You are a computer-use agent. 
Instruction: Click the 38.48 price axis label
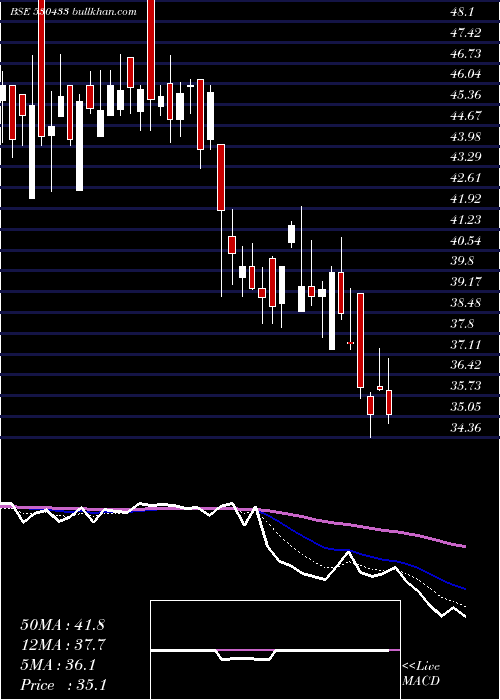(466, 303)
